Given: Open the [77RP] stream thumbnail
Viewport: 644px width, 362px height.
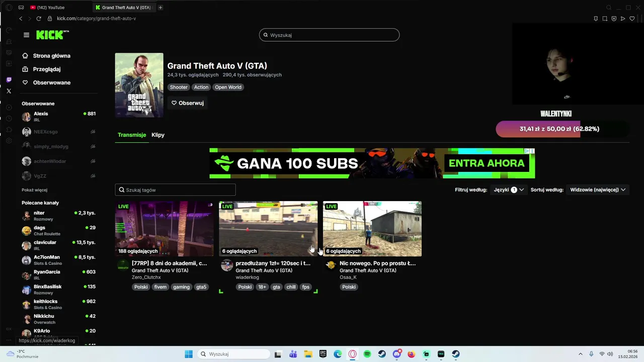Looking at the screenshot, I should 164,229.
